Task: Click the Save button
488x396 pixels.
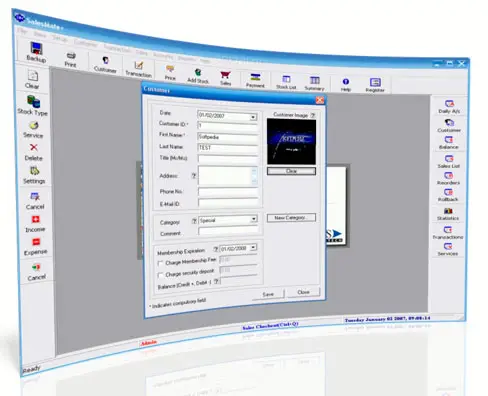Action: click(x=268, y=294)
